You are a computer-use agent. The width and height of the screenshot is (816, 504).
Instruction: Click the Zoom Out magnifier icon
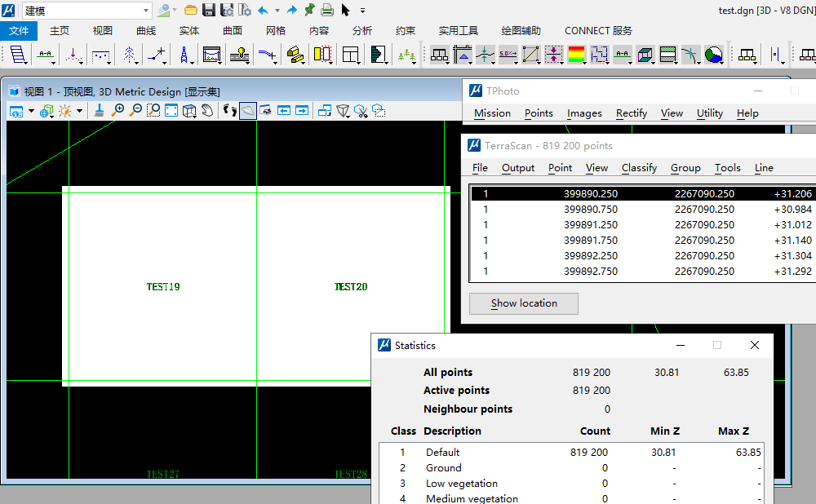[135, 110]
